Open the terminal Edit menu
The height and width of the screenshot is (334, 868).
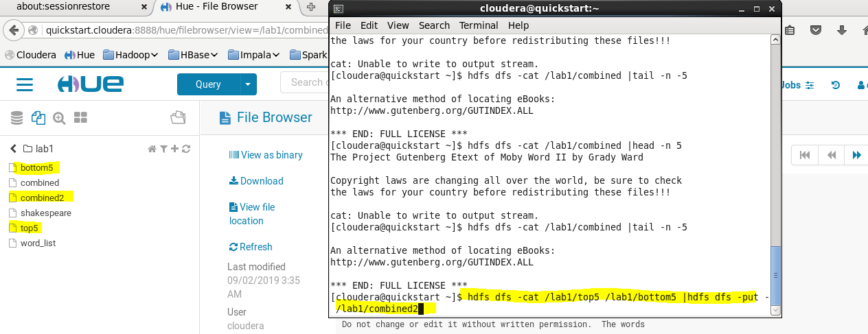pos(369,25)
